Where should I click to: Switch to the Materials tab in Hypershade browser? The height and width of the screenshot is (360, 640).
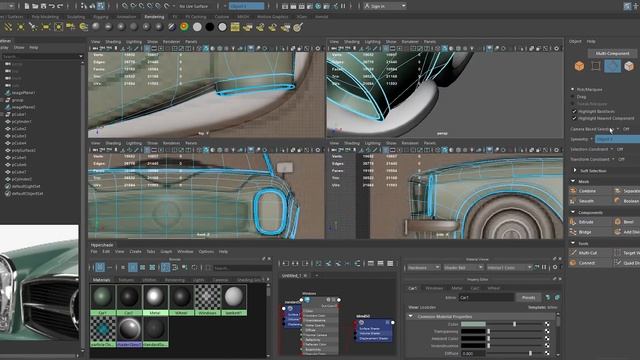point(102,280)
